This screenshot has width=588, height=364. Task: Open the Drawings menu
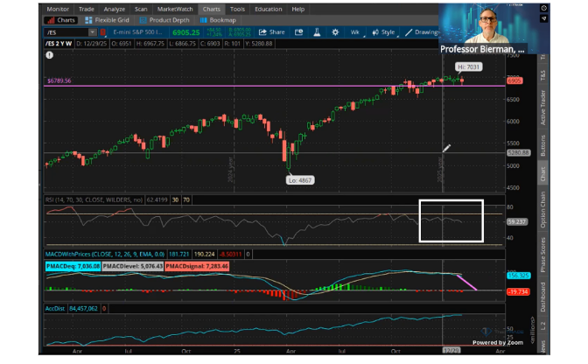tap(422, 32)
